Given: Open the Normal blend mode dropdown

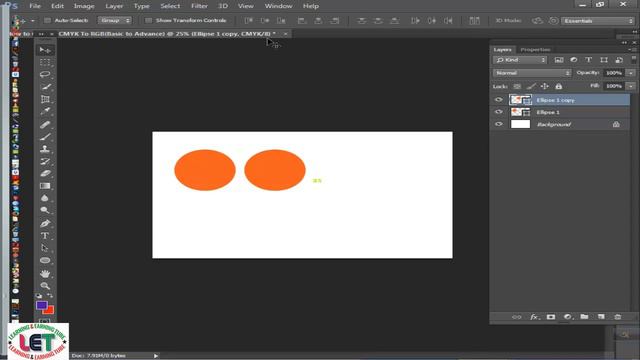Looking at the screenshot, I should (532, 73).
